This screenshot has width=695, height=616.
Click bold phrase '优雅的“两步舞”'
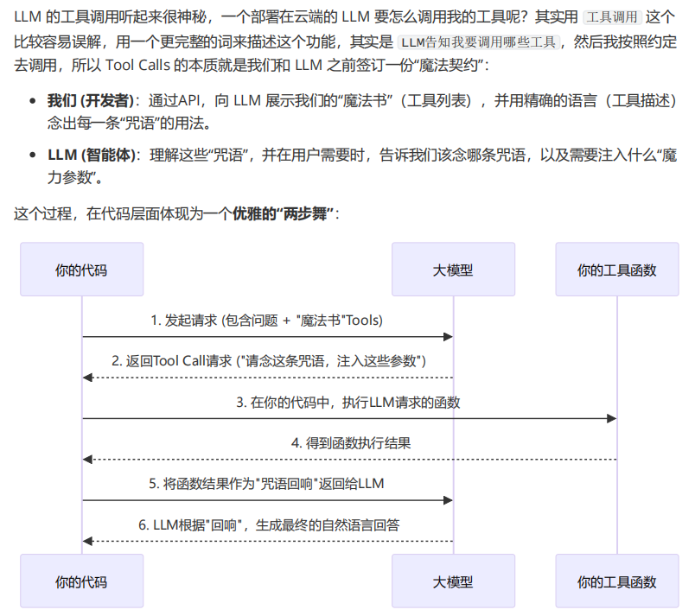pos(283,214)
